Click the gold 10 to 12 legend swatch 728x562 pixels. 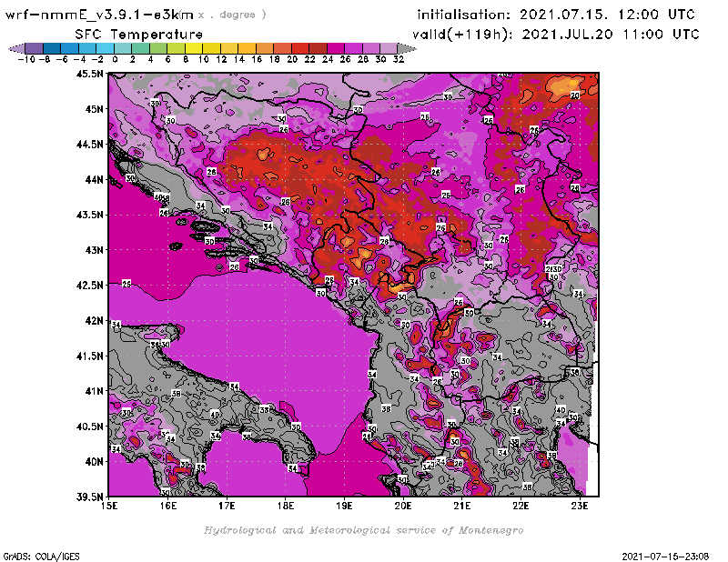coord(211,48)
